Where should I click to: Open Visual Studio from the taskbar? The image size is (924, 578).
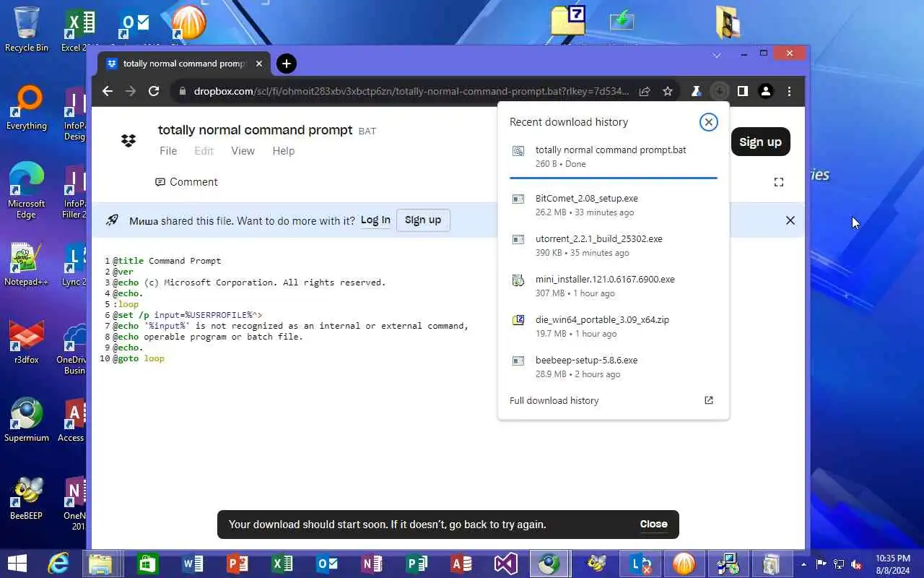tap(506, 564)
